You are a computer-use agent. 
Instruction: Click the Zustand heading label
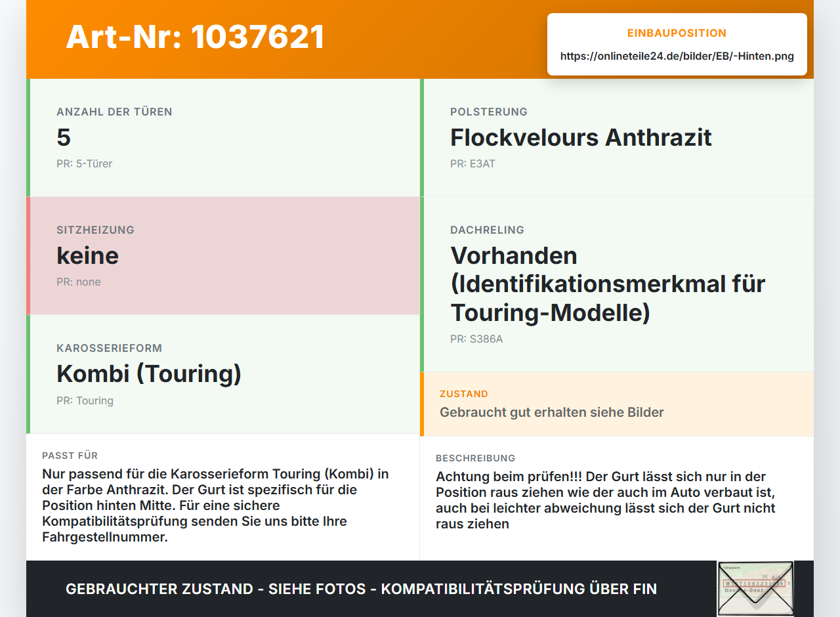point(464,394)
